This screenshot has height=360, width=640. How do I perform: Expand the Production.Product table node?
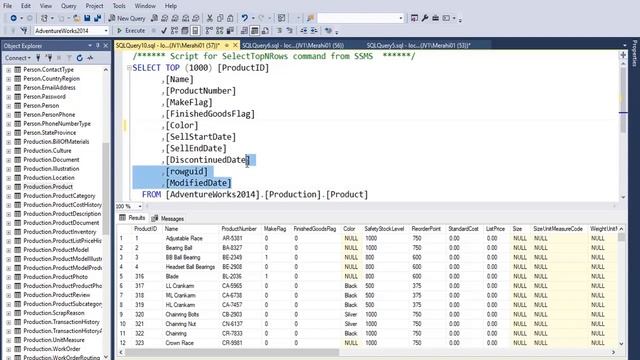[9, 187]
